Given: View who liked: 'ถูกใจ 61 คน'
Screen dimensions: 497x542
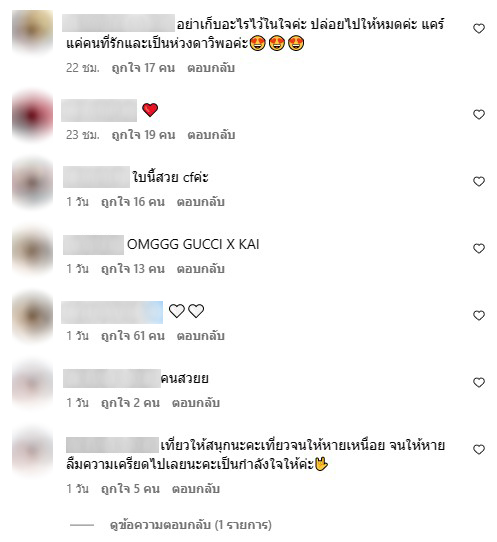Looking at the screenshot, I should (133, 336).
